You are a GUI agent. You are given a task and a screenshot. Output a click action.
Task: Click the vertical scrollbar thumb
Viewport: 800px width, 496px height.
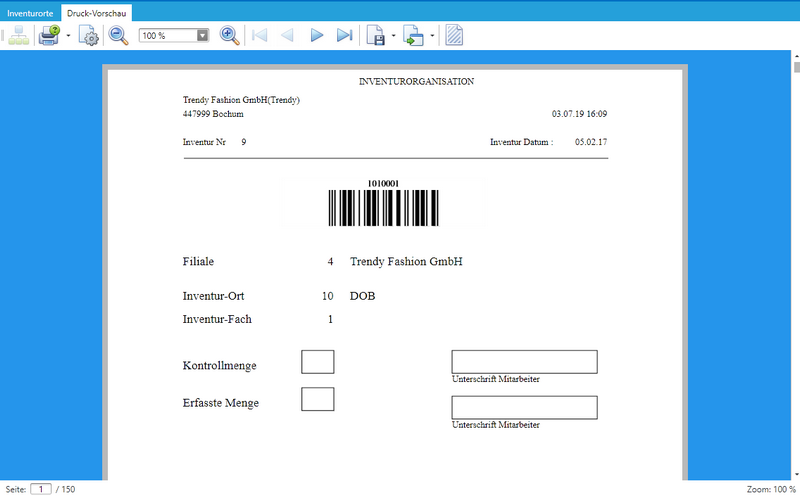click(796, 67)
